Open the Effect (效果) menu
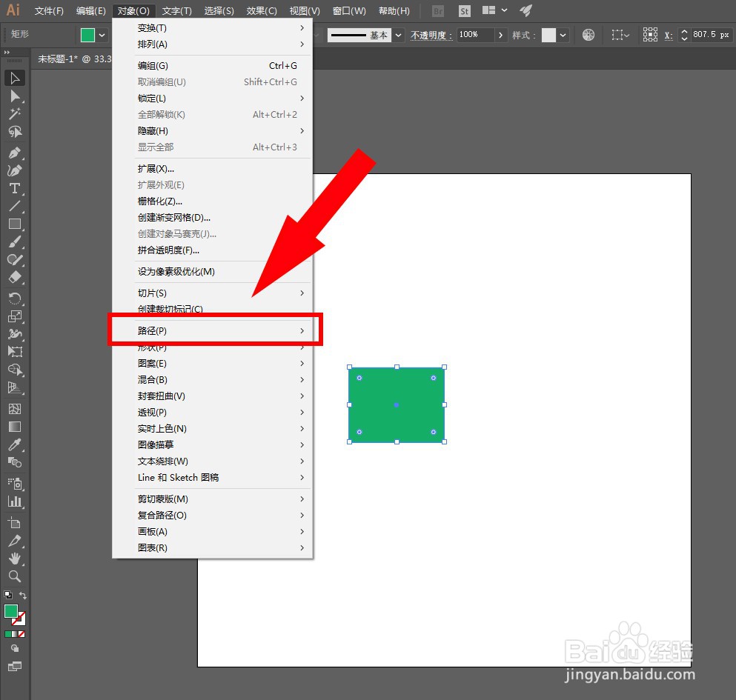736x700 pixels. point(262,11)
